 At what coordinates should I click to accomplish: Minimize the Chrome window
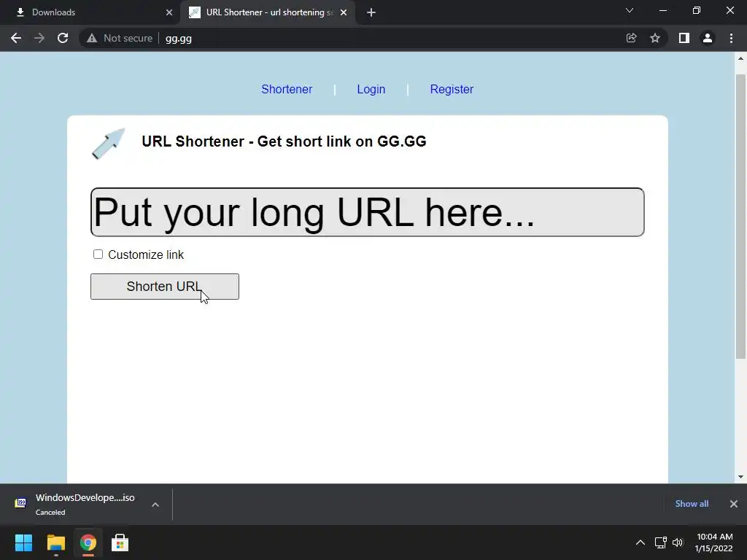[662, 10]
